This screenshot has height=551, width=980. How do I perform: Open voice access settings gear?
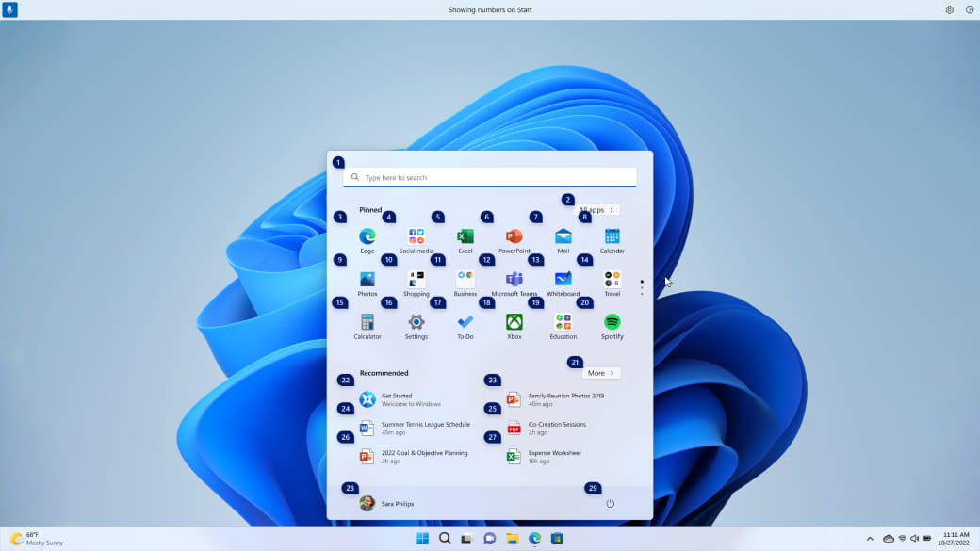[949, 9]
